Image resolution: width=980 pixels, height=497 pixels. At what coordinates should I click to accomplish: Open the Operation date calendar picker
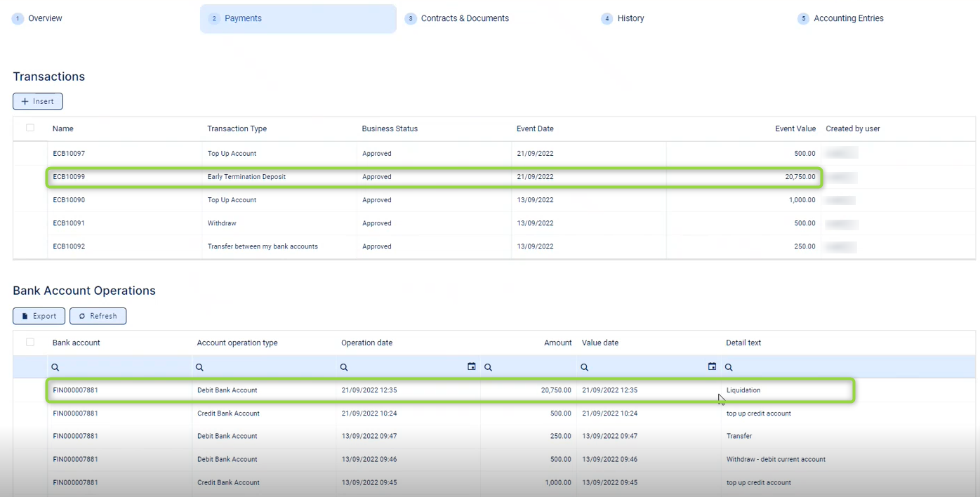tap(472, 366)
